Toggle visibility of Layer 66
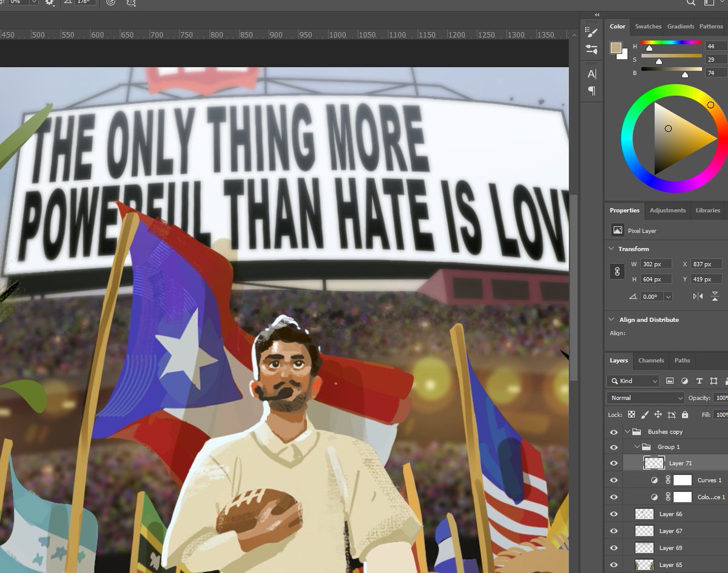Image resolution: width=728 pixels, height=573 pixels. (x=613, y=514)
